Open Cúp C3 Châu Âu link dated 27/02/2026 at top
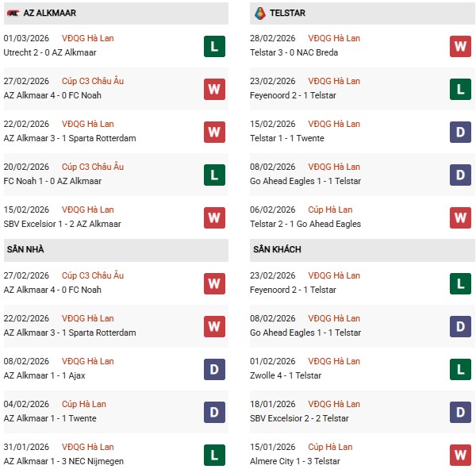 [93, 81]
